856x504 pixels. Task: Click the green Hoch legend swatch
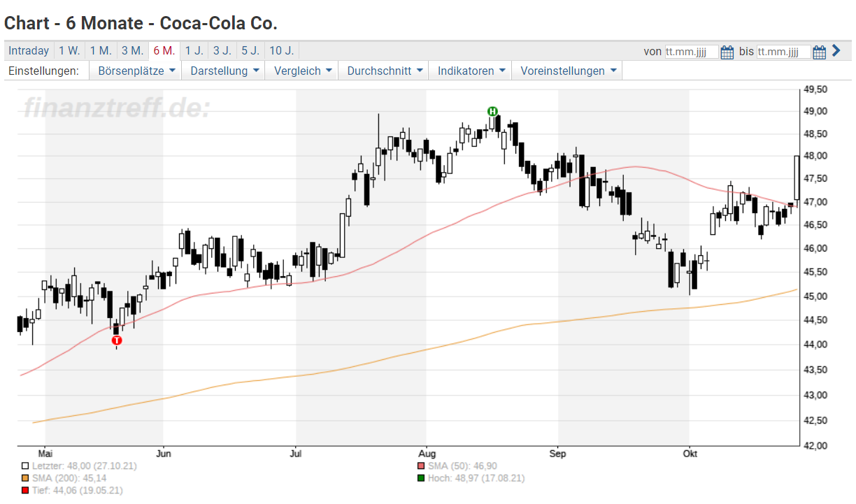(420, 478)
